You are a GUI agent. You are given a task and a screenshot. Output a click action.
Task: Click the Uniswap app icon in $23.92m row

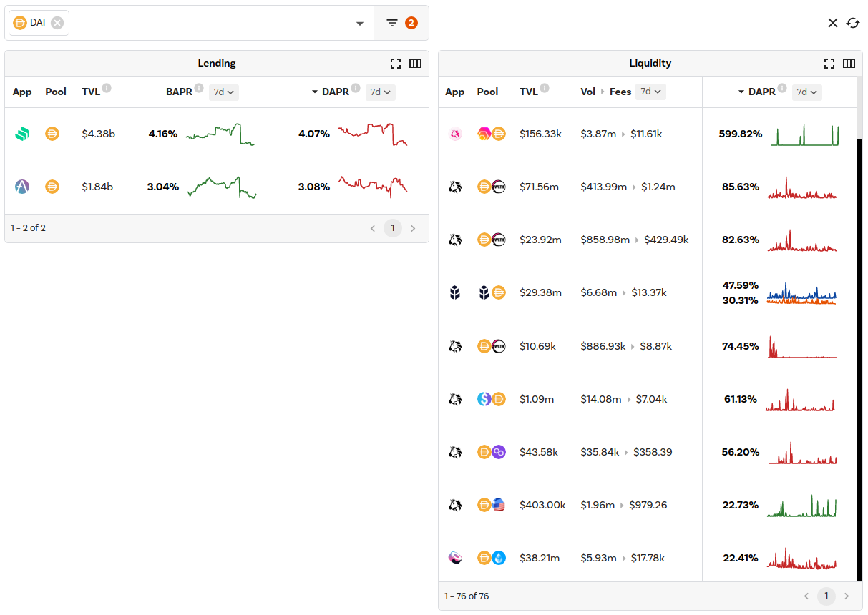(454, 240)
